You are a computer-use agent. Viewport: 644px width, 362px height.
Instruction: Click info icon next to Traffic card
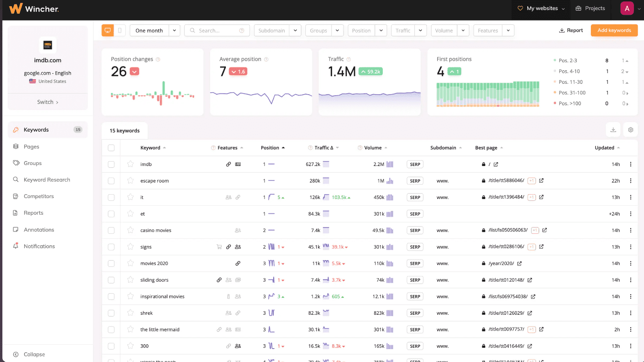(349, 59)
